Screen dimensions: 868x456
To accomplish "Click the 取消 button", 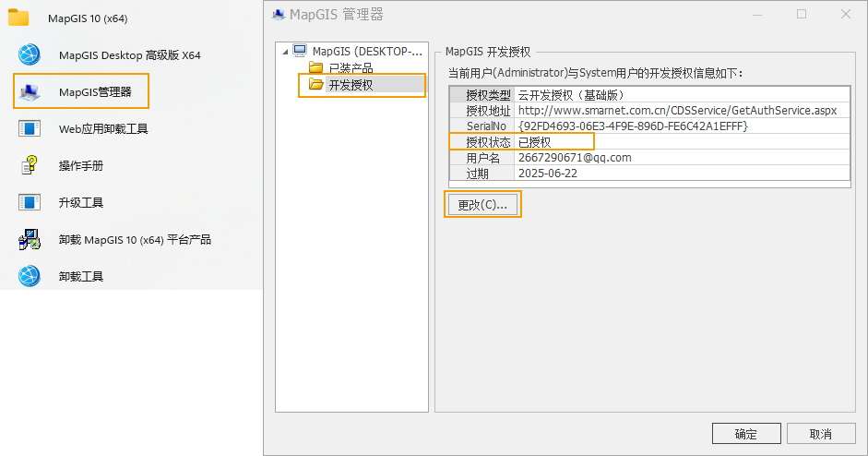I will tap(821, 434).
